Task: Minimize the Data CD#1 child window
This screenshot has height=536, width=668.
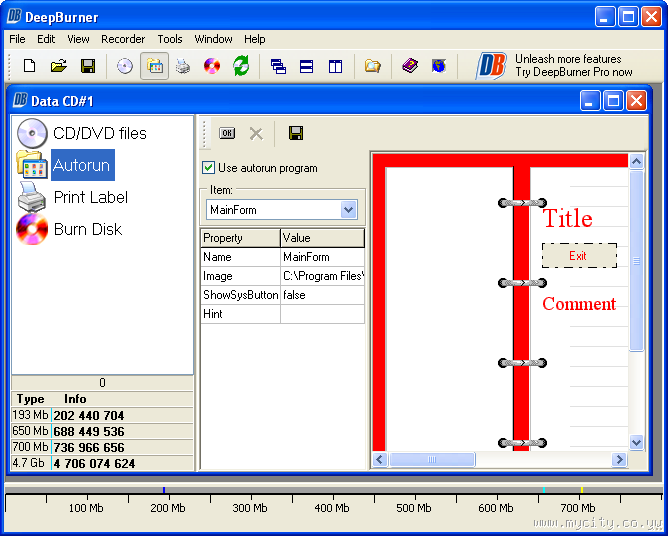Action: pyautogui.click(x=590, y=101)
